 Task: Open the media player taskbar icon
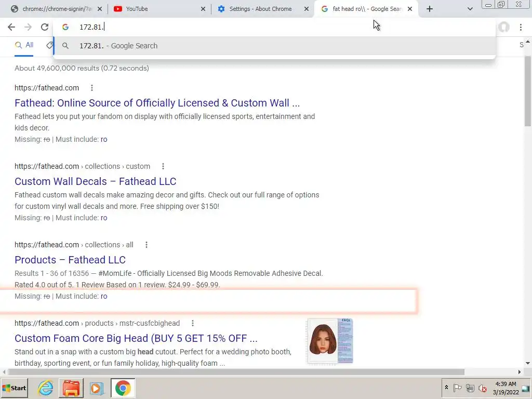[96, 388]
